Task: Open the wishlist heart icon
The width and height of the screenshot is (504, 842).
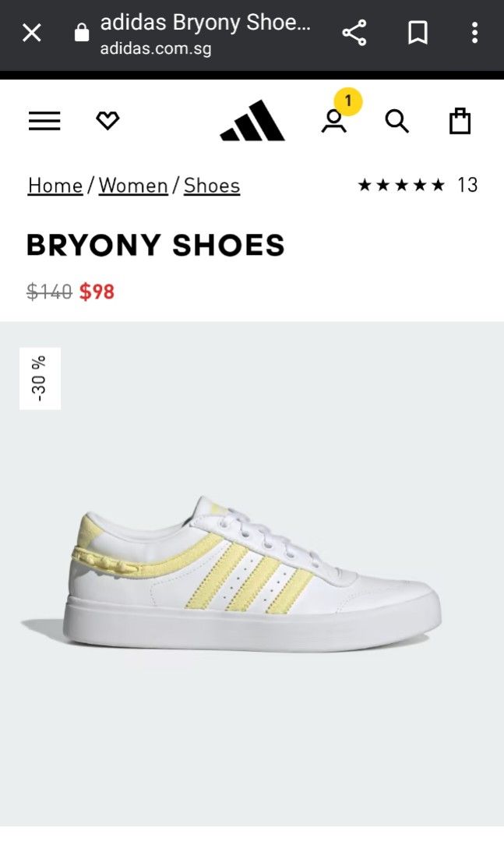Action: click(107, 120)
